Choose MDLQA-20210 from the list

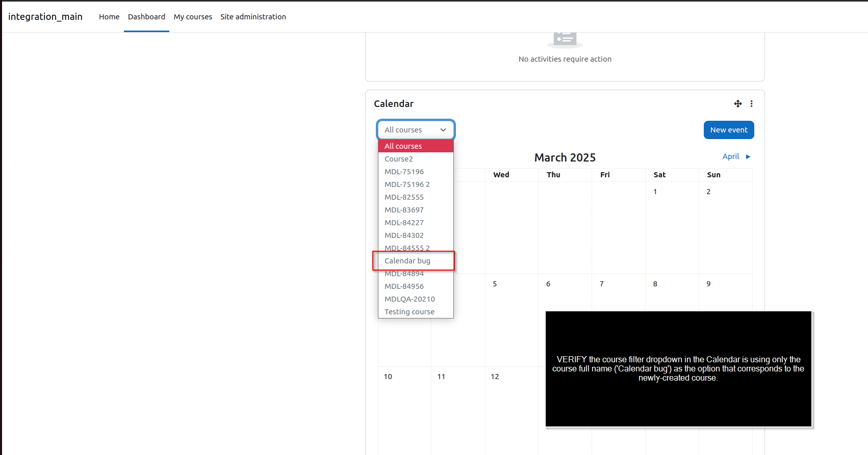416,299
